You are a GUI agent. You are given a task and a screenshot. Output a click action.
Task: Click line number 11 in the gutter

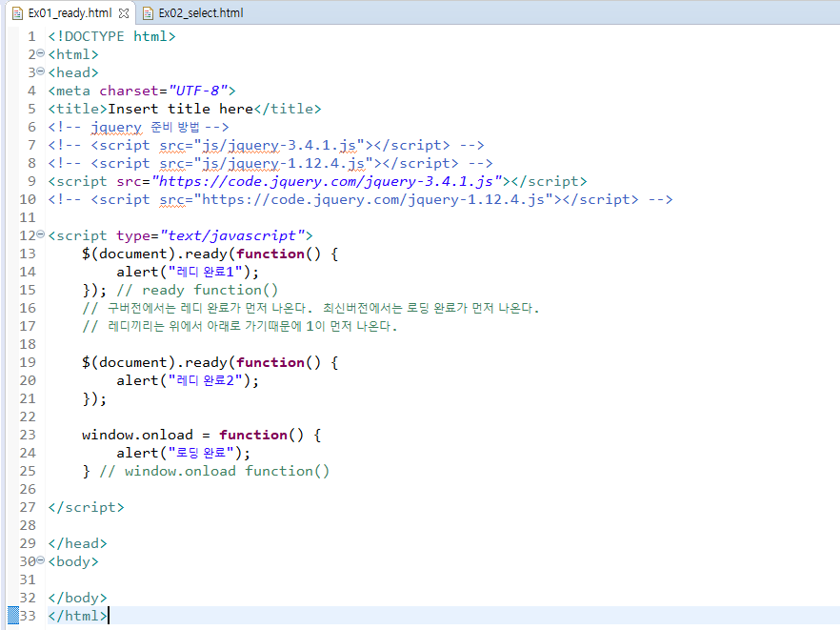tap(28, 217)
